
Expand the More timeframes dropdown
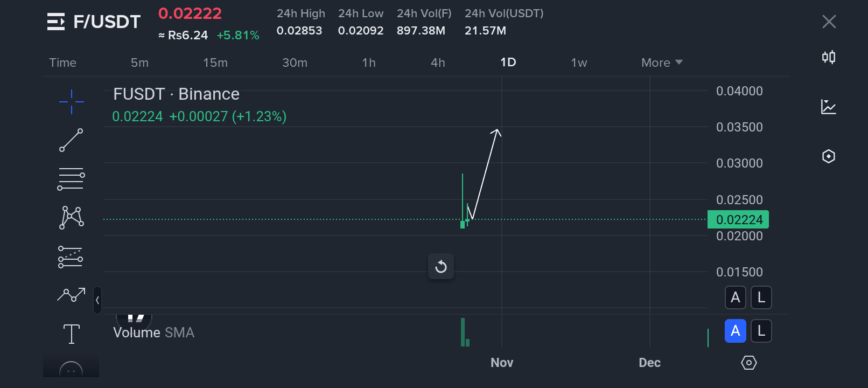pos(662,63)
